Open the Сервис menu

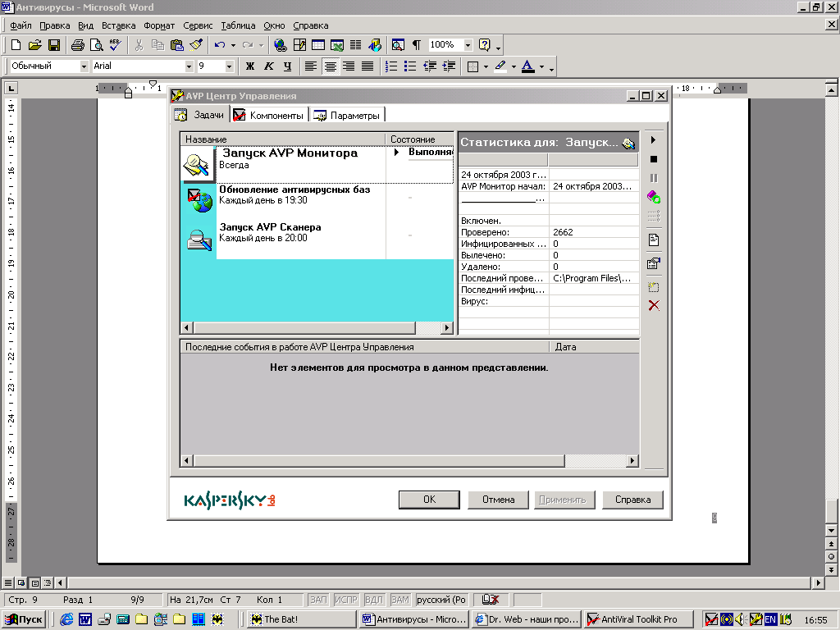click(198, 25)
